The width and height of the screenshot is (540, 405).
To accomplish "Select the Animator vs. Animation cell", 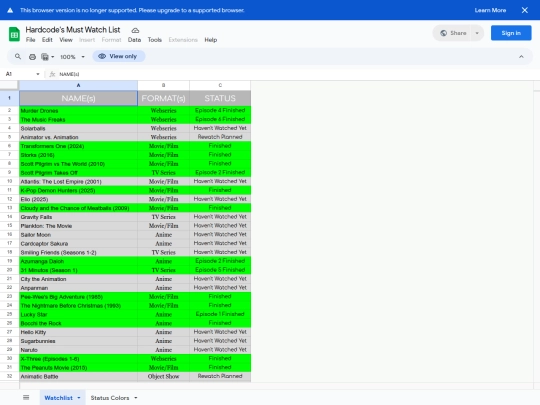I will (78, 137).
